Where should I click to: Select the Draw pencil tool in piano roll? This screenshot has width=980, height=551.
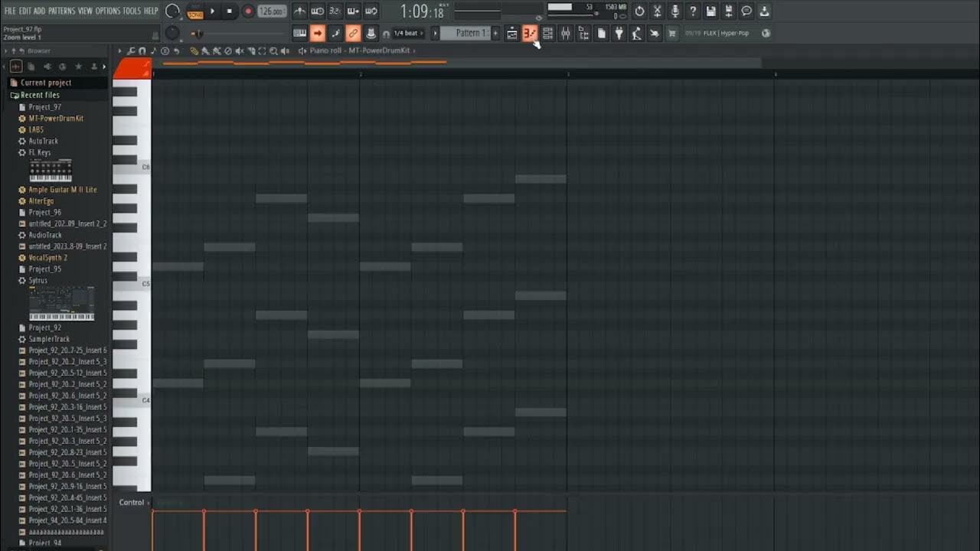[x=194, y=51]
